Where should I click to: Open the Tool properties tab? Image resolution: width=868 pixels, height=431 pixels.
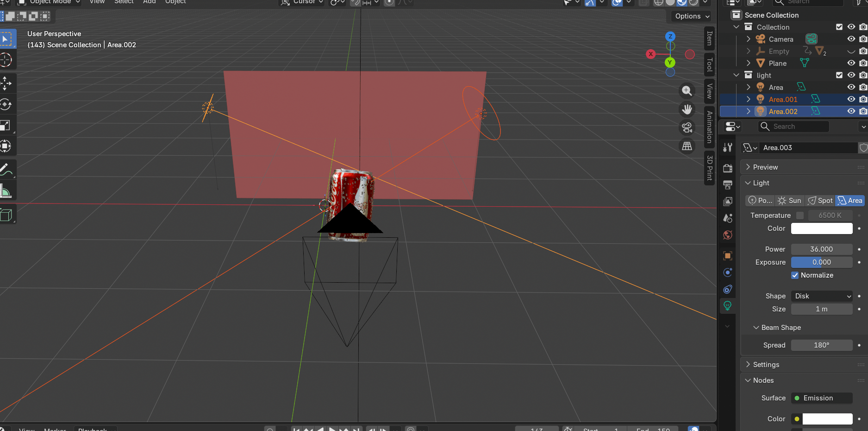tap(728, 147)
